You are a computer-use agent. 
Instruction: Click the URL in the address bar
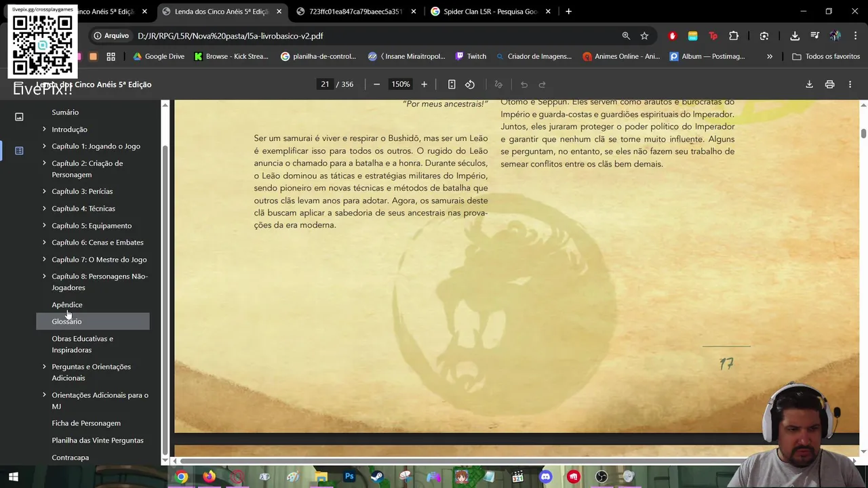tap(230, 36)
